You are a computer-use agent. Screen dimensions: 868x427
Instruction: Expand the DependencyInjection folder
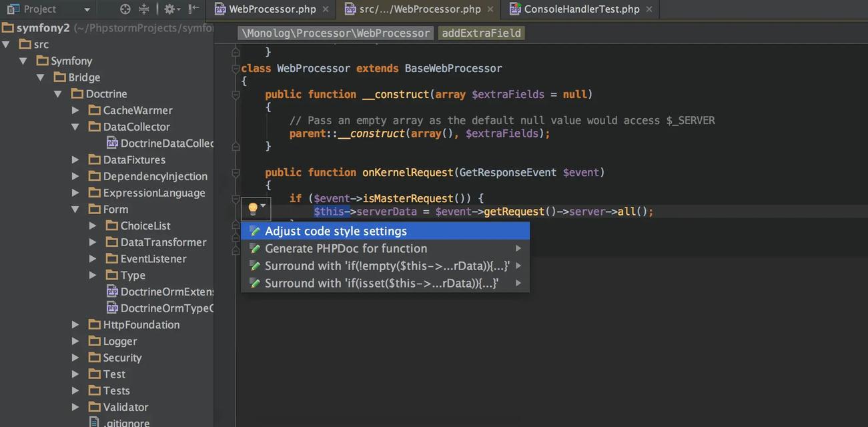click(75, 176)
